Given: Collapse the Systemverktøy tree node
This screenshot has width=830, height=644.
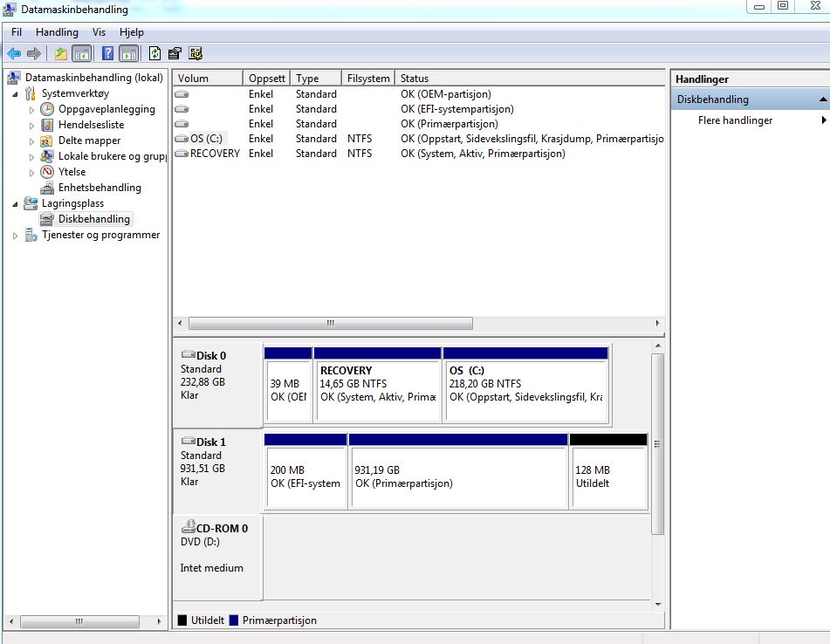Looking at the screenshot, I should pyautogui.click(x=15, y=94).
